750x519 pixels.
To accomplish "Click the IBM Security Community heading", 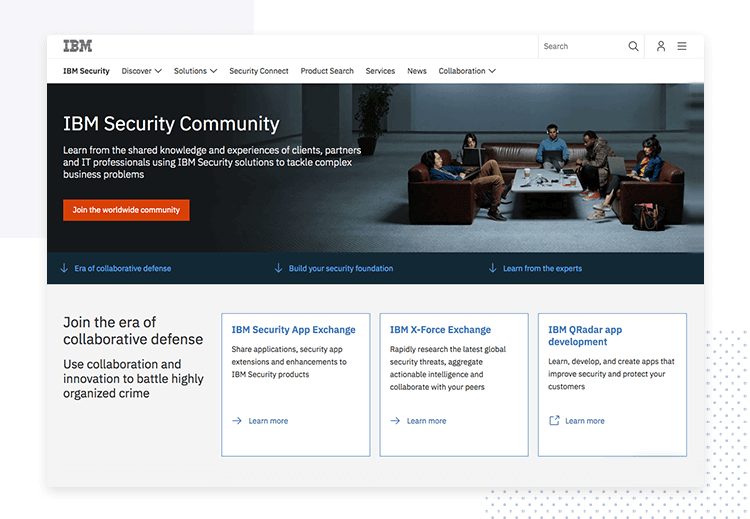I will pyautogui.click(x=171, y=123).
